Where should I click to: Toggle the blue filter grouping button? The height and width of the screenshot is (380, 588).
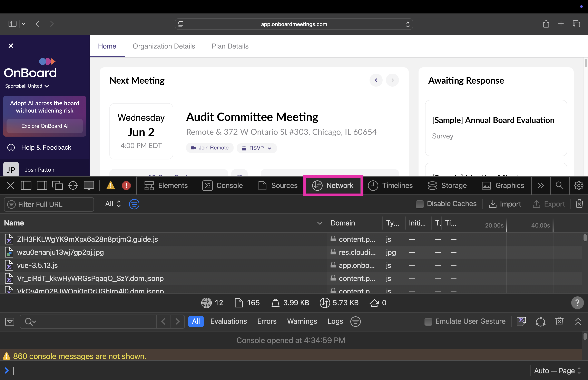point(134,204)
